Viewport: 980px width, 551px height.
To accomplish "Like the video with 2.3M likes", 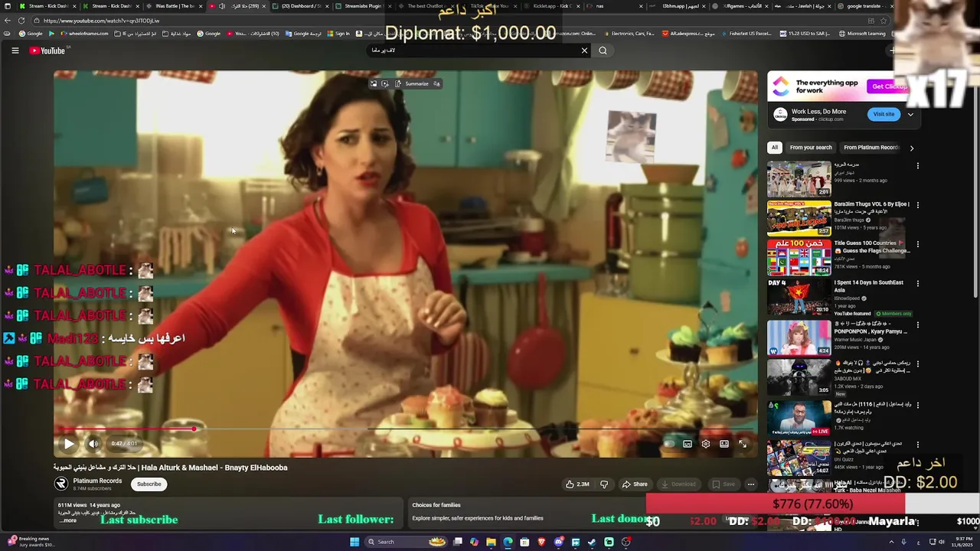I will click(x=577, y=484).
